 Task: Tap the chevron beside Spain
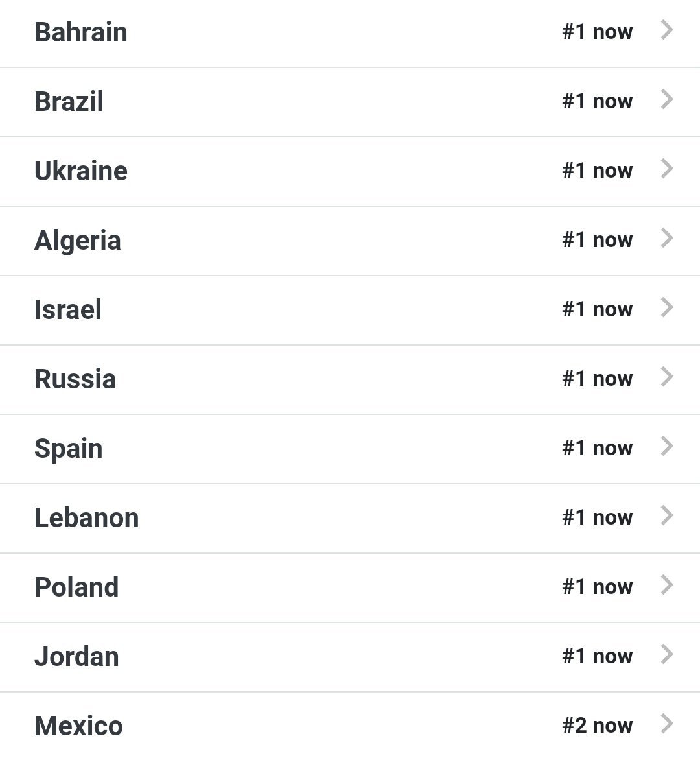(x=667, y=446)
